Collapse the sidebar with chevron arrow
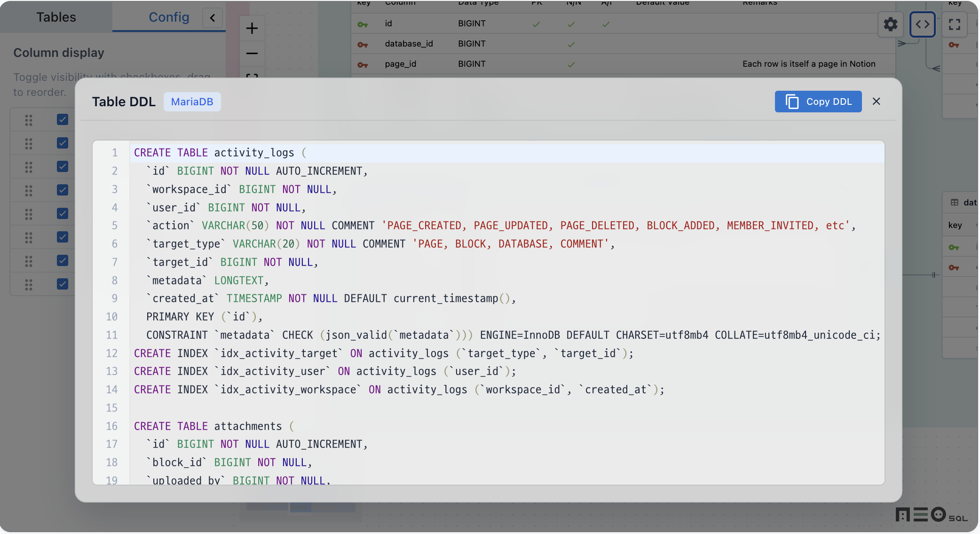Screen dimensions: 980x534 [x=213, y=18]
